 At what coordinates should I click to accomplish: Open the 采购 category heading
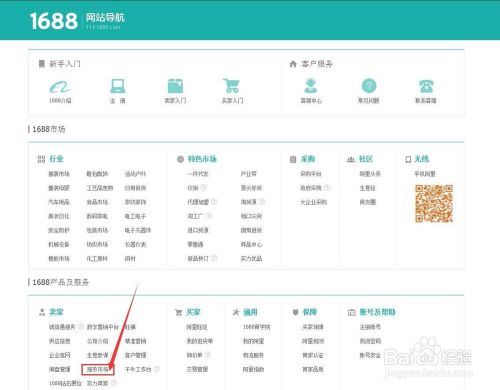click(x=308, y=159)
